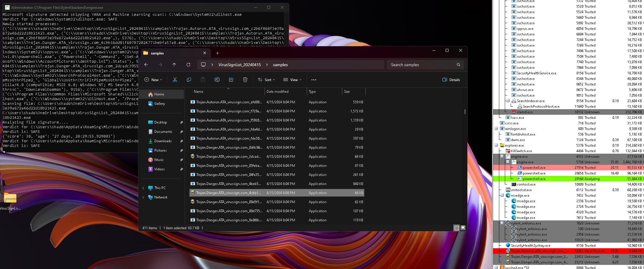
Task: Click the Cut scissors icon in Explorer toolbar
Action: pyautogui.click(x=175, y=80)
